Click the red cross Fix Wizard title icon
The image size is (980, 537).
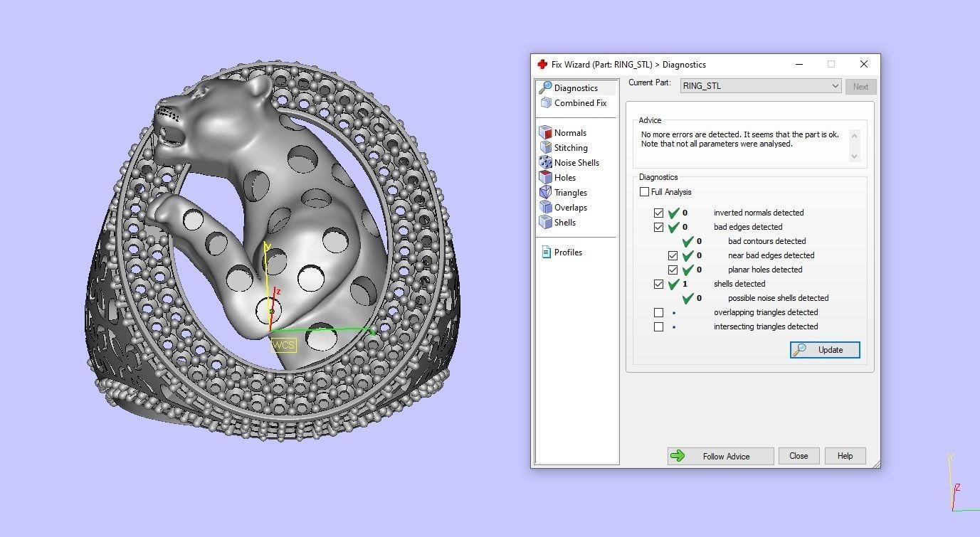pos(542,64)
